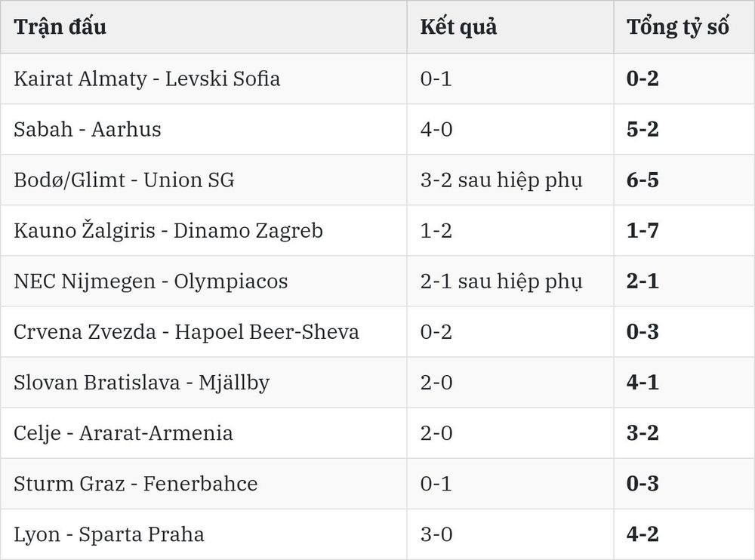Click the 4-1 aggregate score
This screenshot has width=755, height=560.
tap(643, 383)
